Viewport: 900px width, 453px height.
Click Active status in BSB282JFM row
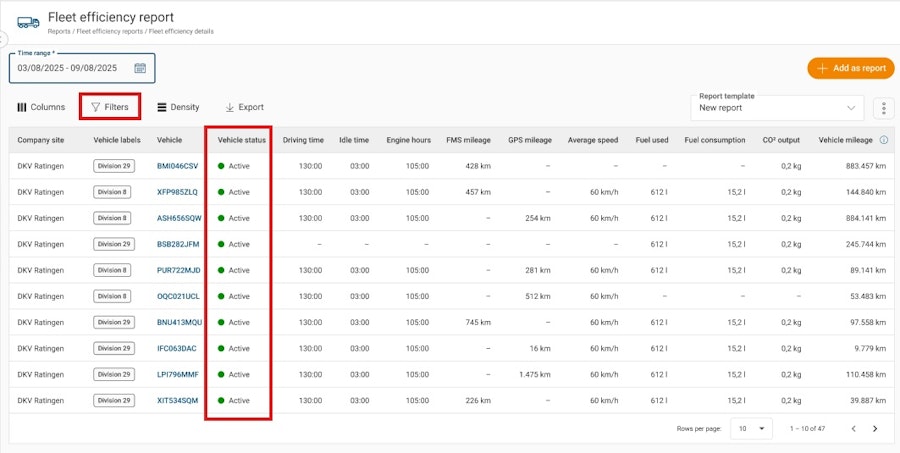click(x=234, y=244)
